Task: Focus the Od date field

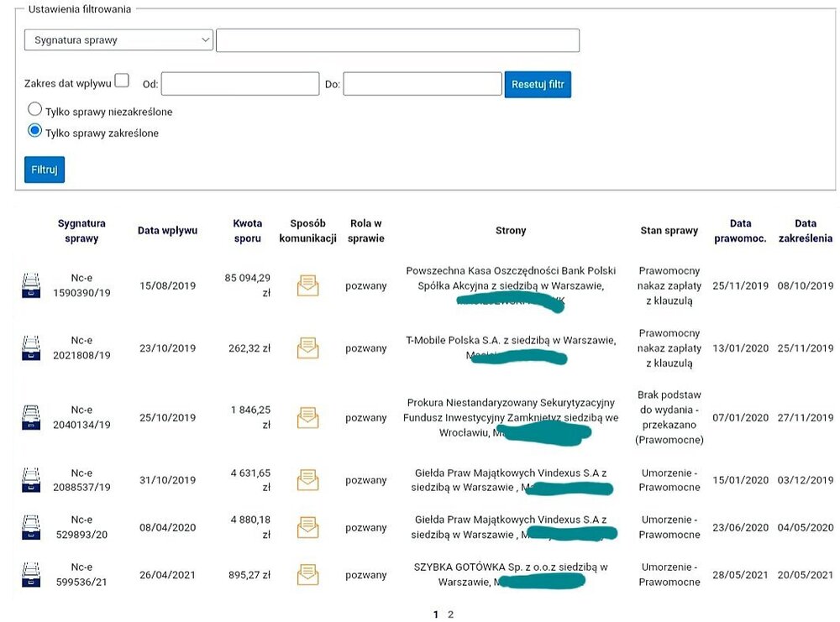Action: pos(240,84)
